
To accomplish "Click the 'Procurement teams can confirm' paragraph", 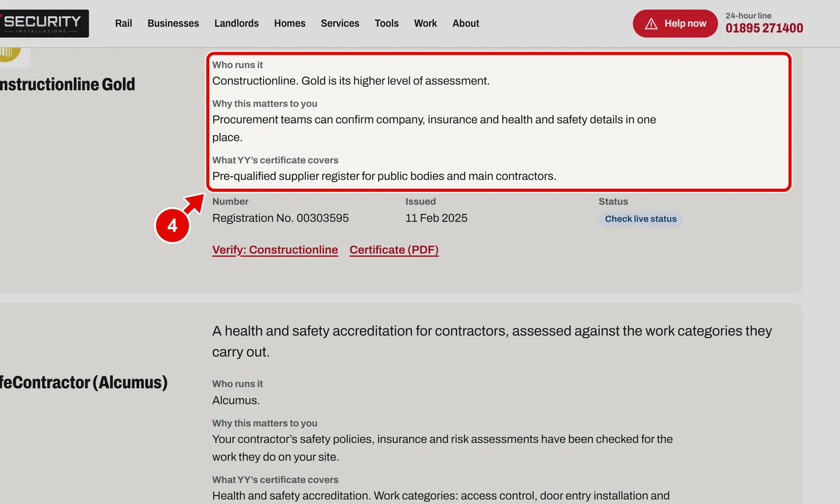I will click(x=434, y=128).
